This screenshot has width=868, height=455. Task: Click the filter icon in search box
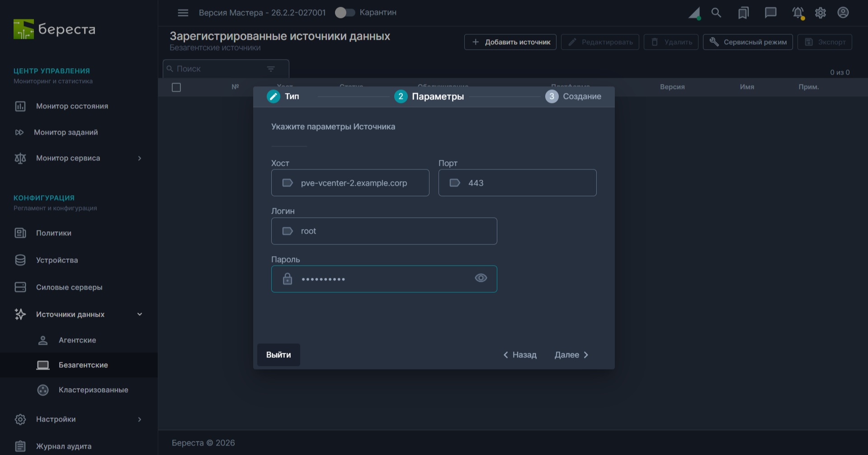pyautogui.click(x=271, y=69)
